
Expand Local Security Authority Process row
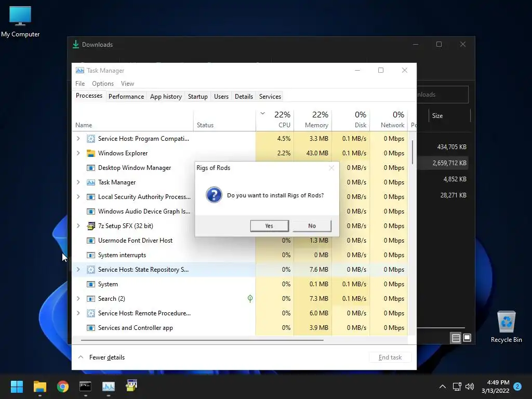coord(78,197)
